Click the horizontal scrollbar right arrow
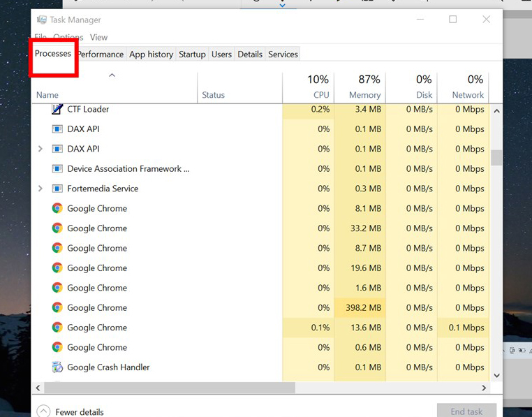532x417 pixels. 483,388
